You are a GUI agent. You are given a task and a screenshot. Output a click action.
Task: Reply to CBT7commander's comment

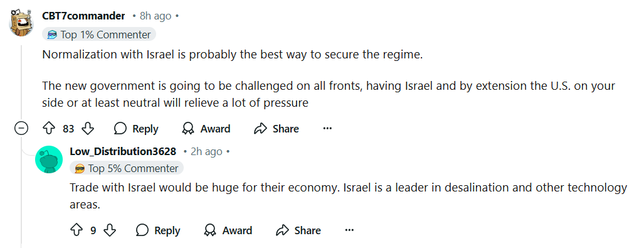(x=136, y=129)
